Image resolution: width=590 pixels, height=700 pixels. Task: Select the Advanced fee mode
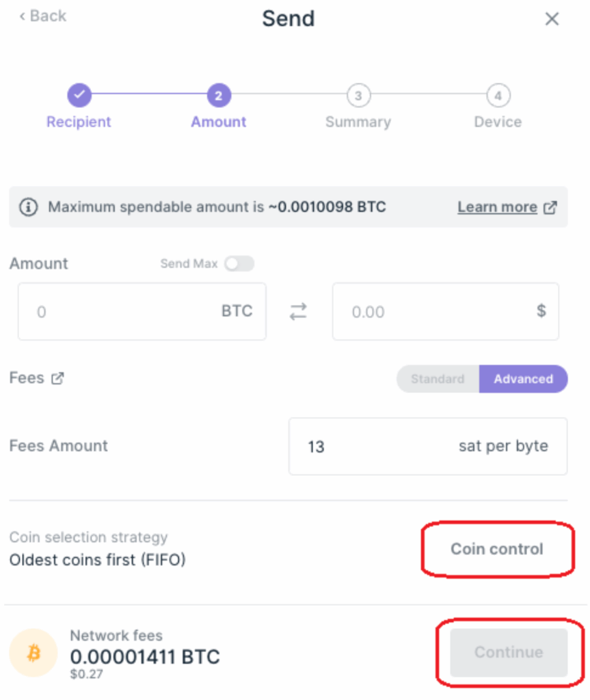pos(524,379)
